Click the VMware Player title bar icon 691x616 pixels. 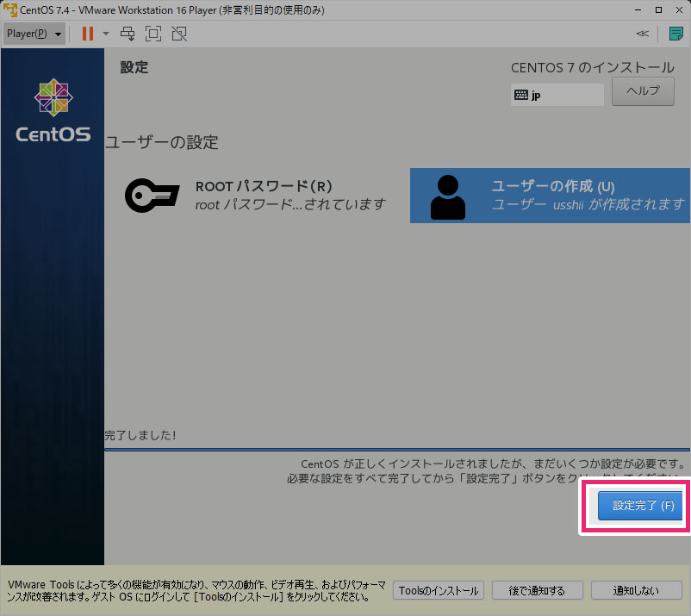9,9
